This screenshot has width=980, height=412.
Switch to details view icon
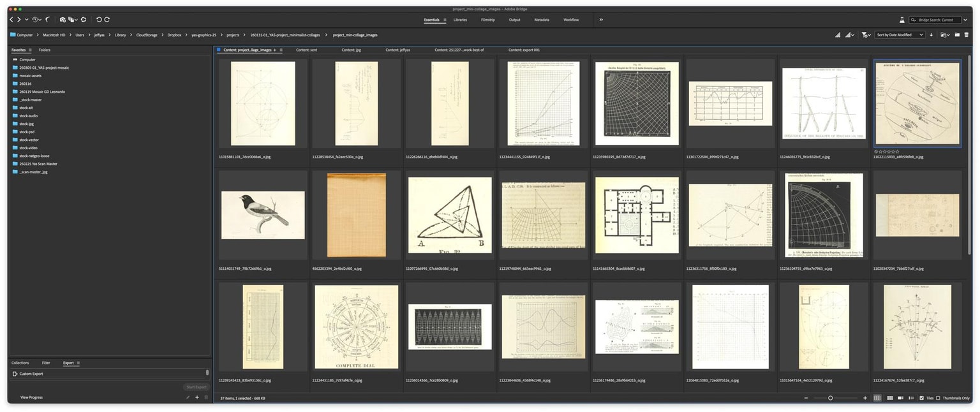(900, 398)
